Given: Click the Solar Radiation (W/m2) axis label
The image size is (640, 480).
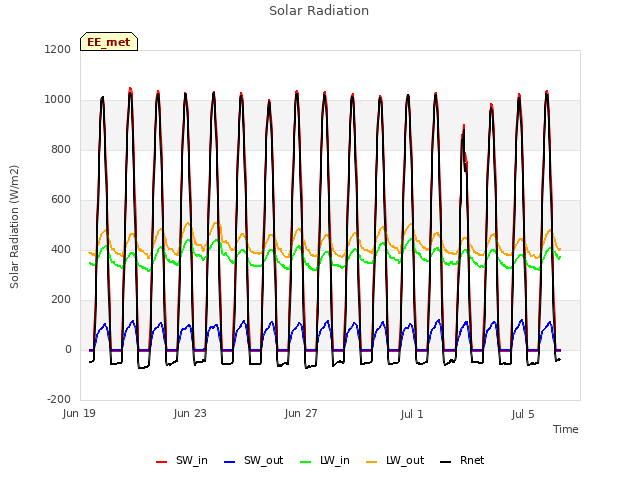Looking at the screenshot, I should 14,227.
